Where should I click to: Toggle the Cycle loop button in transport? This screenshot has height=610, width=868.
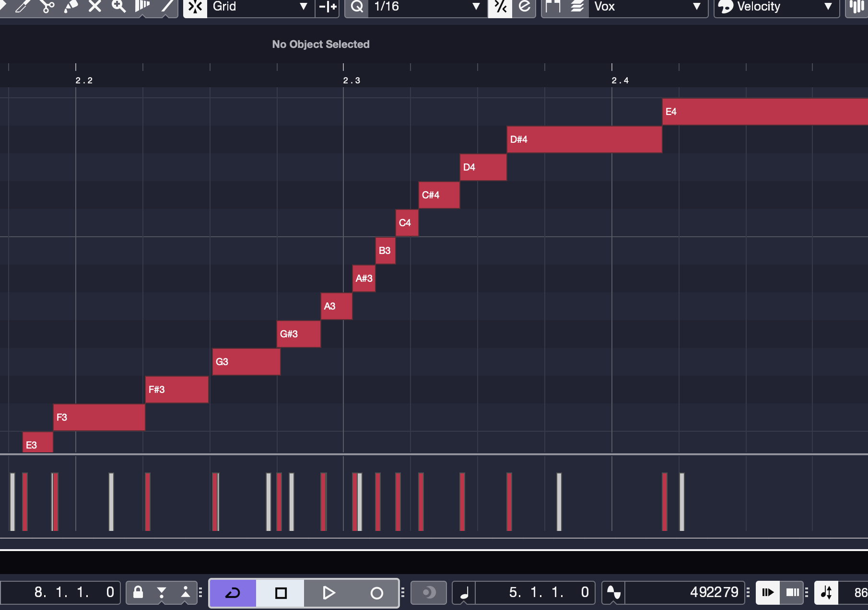[x=233, y=593]
